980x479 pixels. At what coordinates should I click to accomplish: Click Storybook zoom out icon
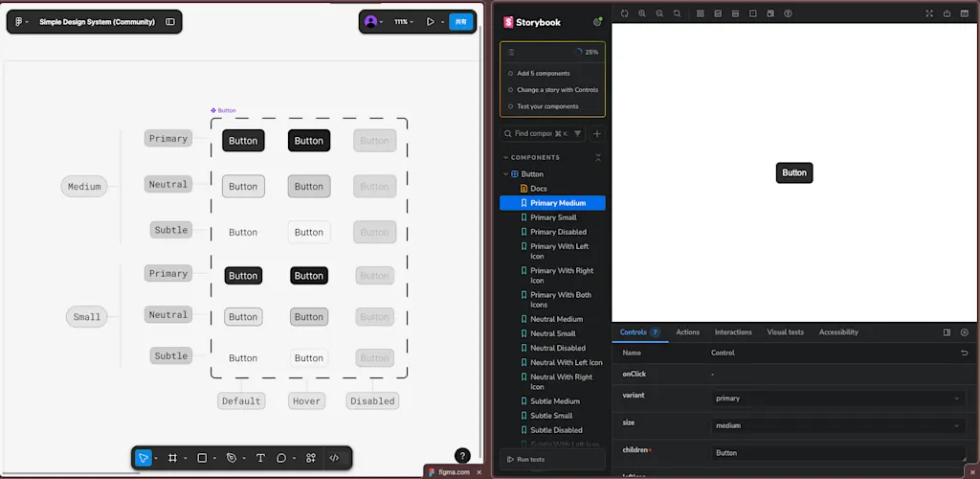click(659, 13)
